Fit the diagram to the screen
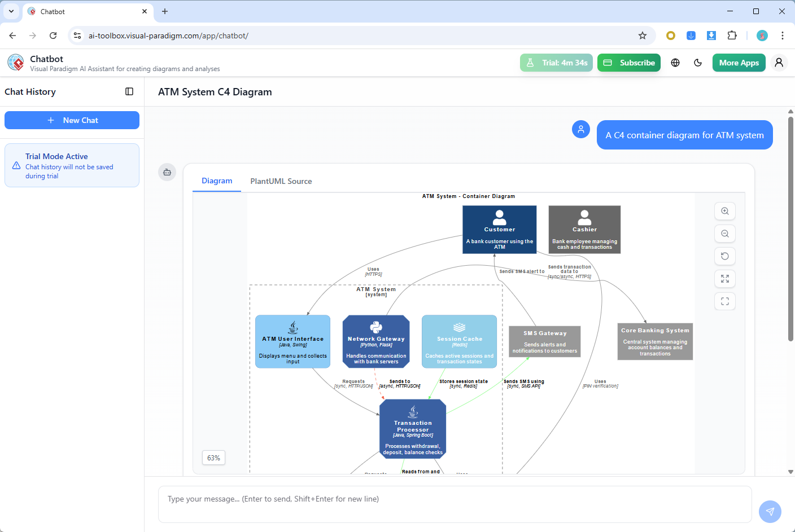The image size is (795, 532). coord(725,279)
